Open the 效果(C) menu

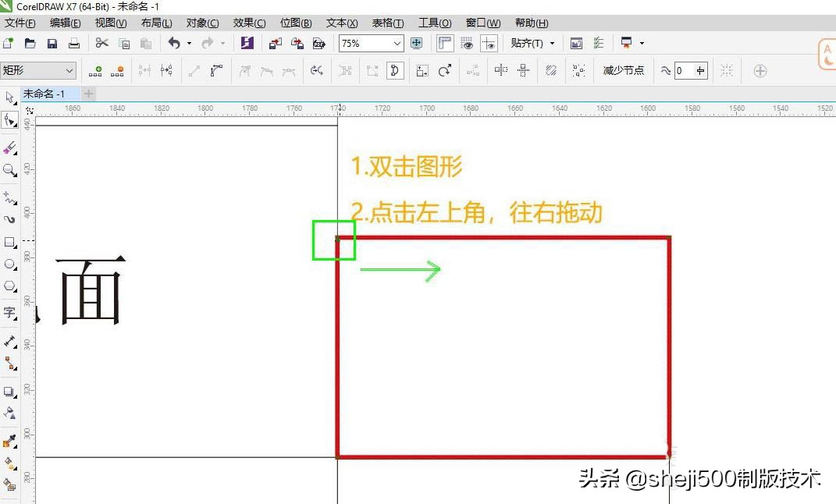pos(249,23)
